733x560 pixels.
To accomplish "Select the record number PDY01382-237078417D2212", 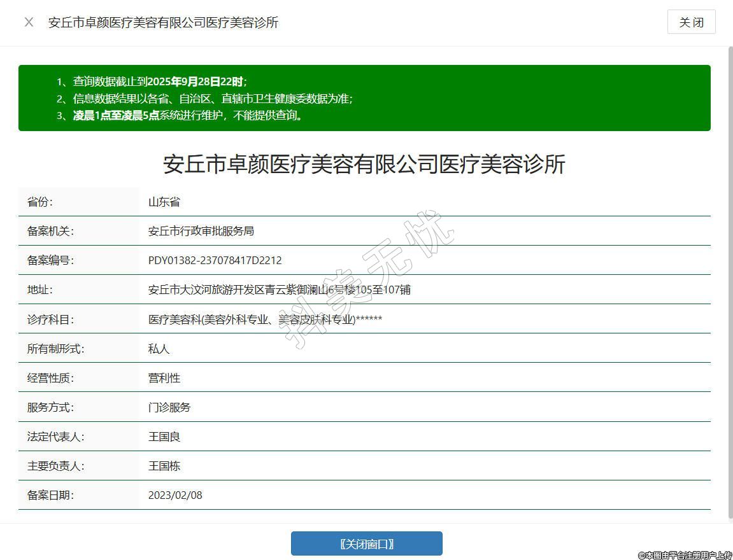I will point(215,260).
